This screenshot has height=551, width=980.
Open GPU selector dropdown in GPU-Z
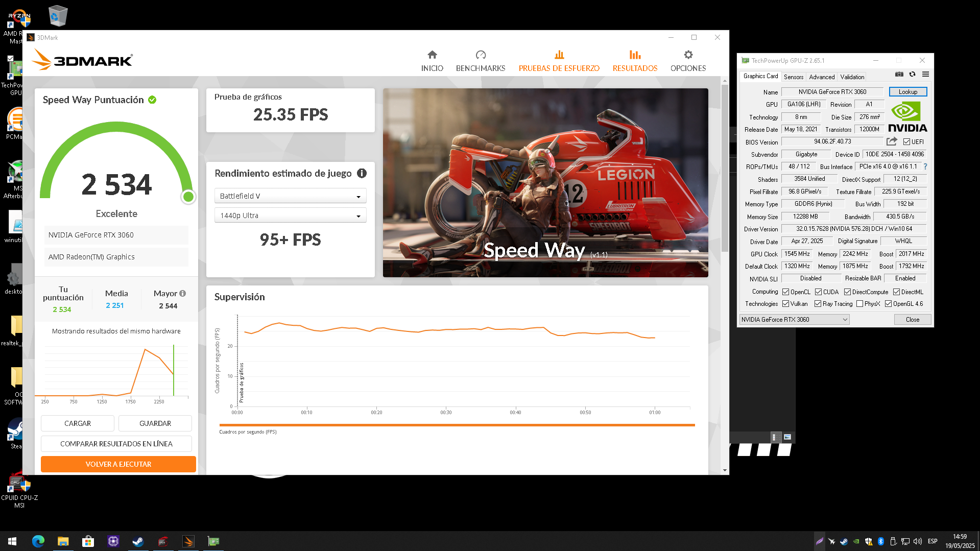tap(795, 320)
